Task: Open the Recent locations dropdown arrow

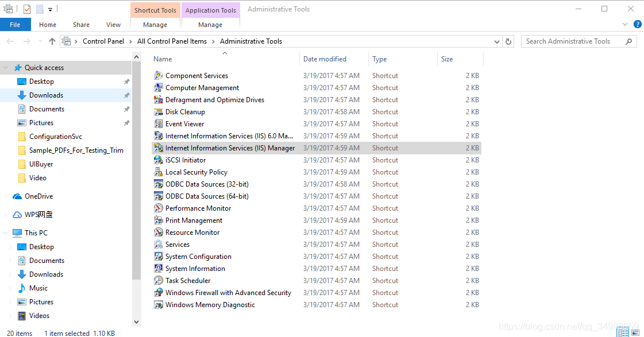Action: click(40, 41)
